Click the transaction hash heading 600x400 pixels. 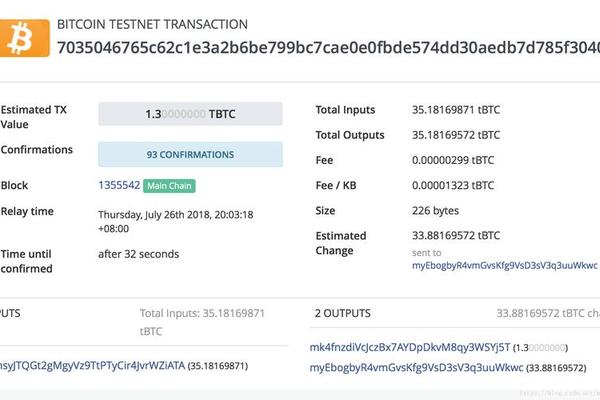coord(328,47)
